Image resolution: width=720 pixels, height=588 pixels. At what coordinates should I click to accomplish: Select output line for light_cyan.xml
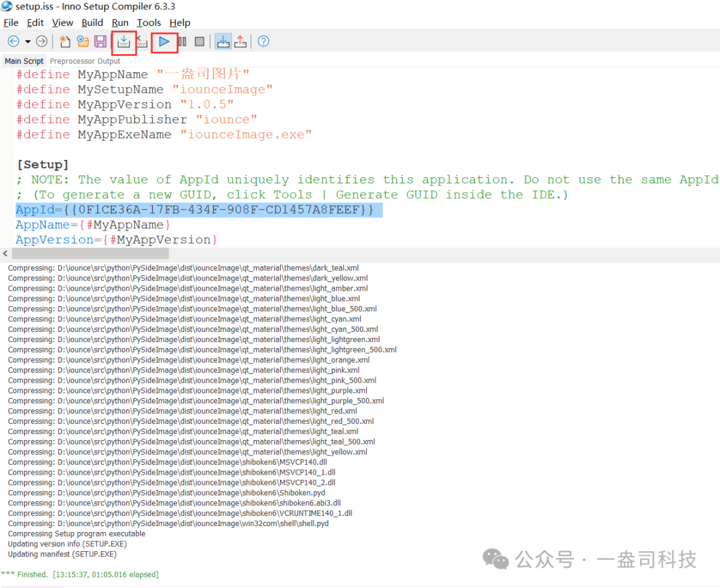click(x=185, y=319)
